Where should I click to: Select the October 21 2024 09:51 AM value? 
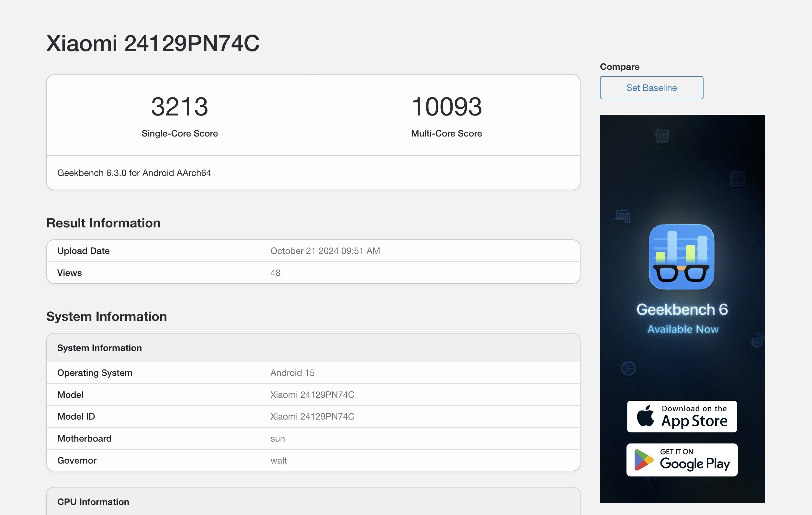[325, 251]
